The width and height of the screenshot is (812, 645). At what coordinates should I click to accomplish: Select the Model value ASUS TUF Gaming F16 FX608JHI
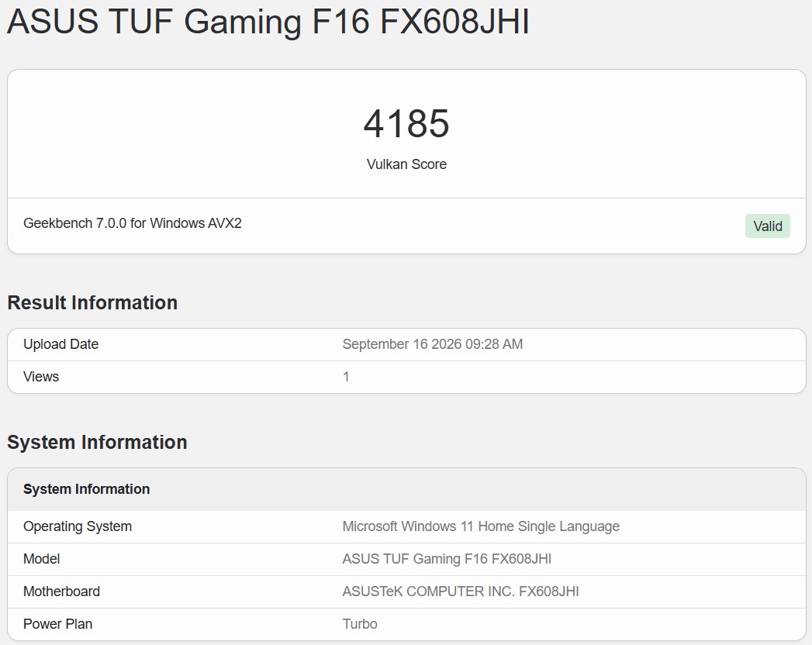click(447, 559)
